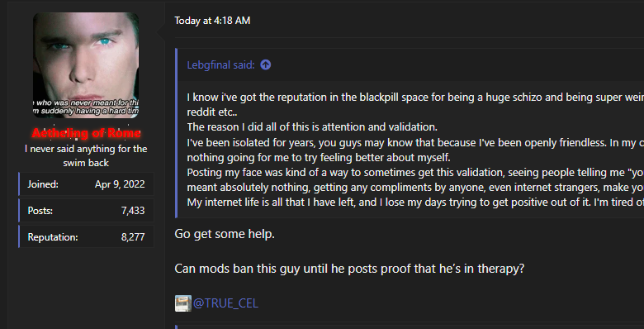Open Aetheling of Rome's avatar image

(86, 65)
